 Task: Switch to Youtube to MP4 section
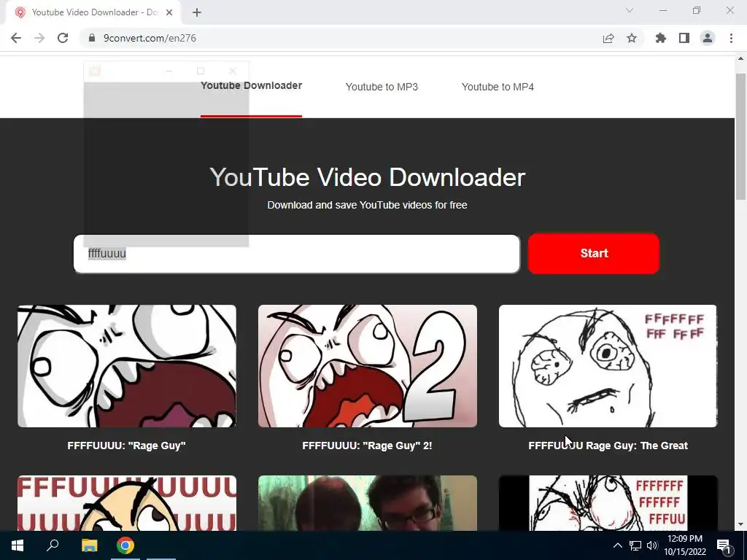pyautogui.click(x=498, y=87)
